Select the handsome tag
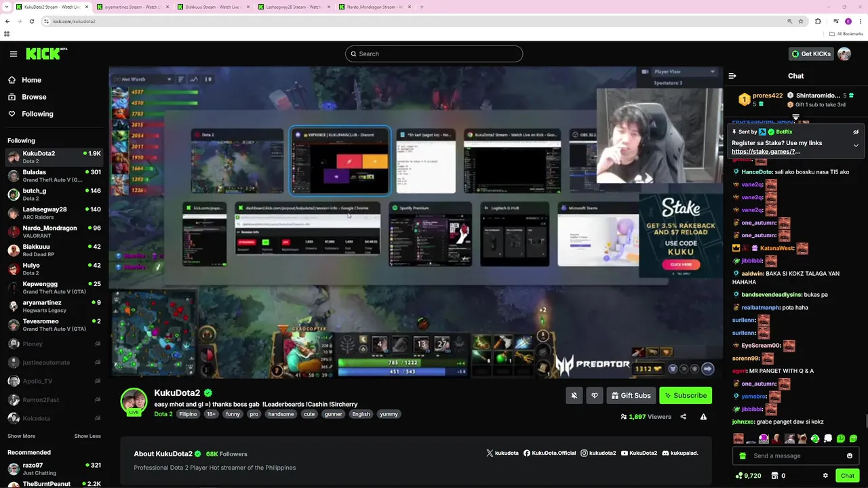The height and width of the screenshot is (488, 868). point(281,414)
